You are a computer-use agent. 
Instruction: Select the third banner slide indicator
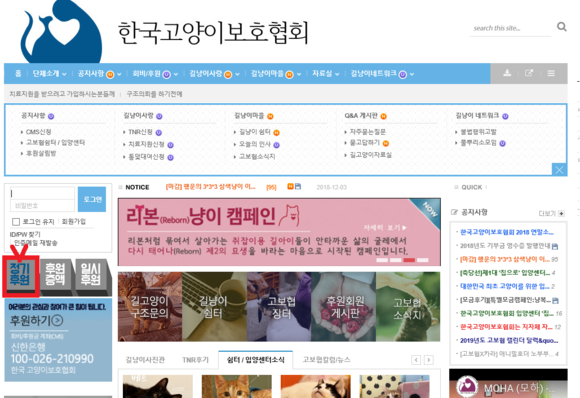(409, 260)
